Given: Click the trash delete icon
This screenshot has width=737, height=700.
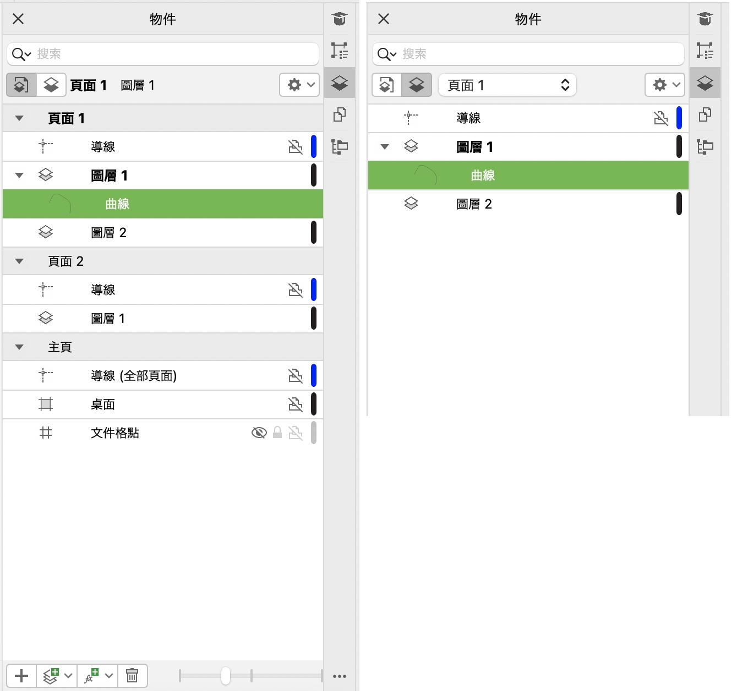Looking at the screenshot, I should click(132, 676).
